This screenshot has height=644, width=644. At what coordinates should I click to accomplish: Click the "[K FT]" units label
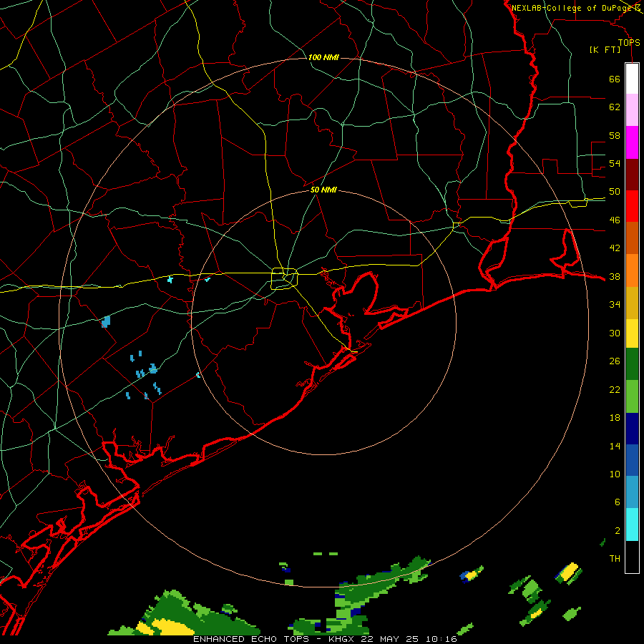point(605,49)
